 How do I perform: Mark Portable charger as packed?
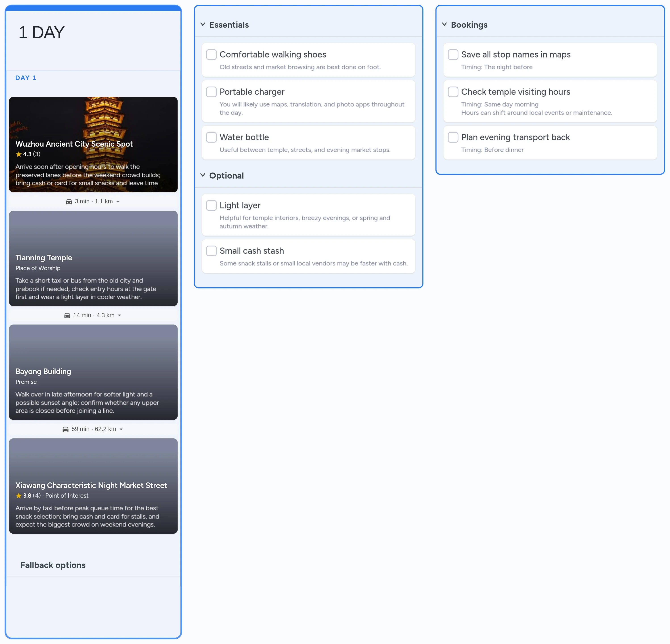211,92
